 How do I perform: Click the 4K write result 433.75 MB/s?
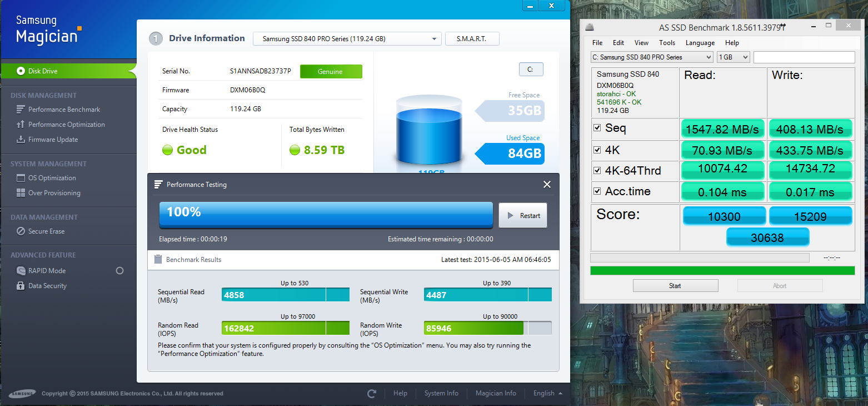[810, 150]
